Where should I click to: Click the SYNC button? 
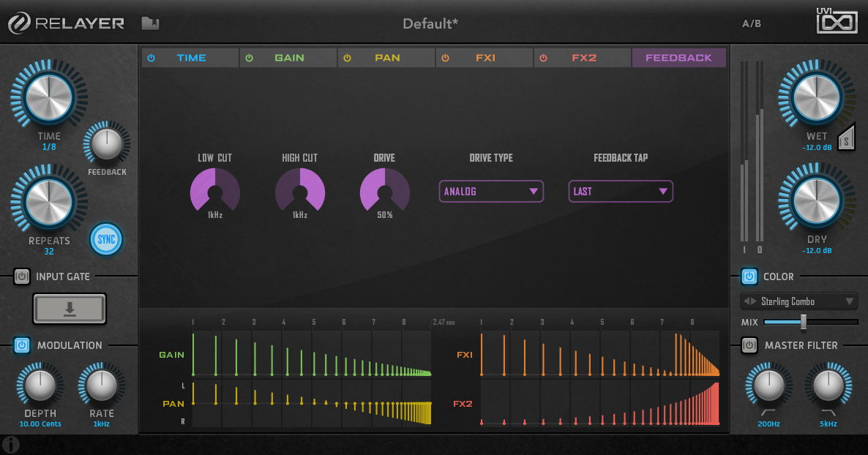coord(106,239)
